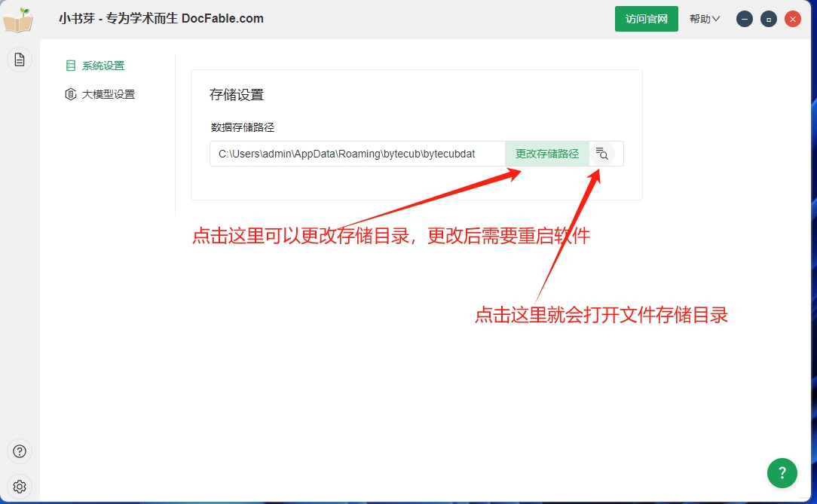Image resolution: width=817 pixels, height=504 pixels.
Task: Click the annotation about opening file directory
Action: point(601,316)
